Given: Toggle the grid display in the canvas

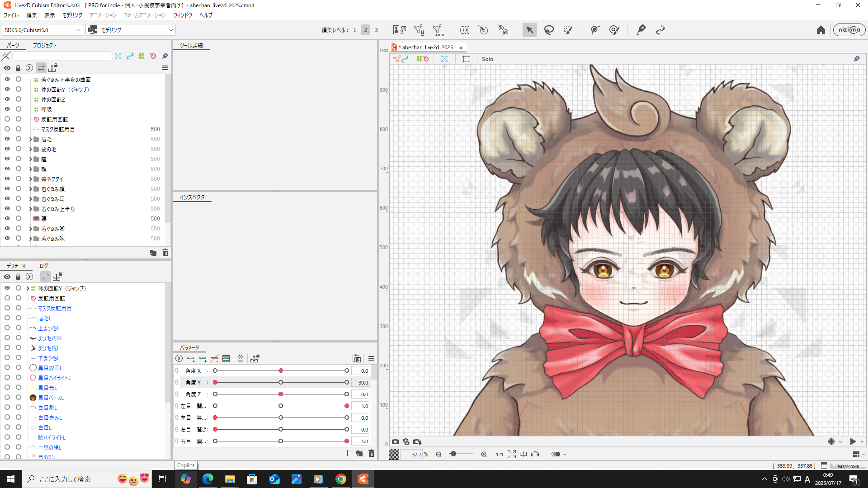Looking at the screenshot, I should point(466,59).
